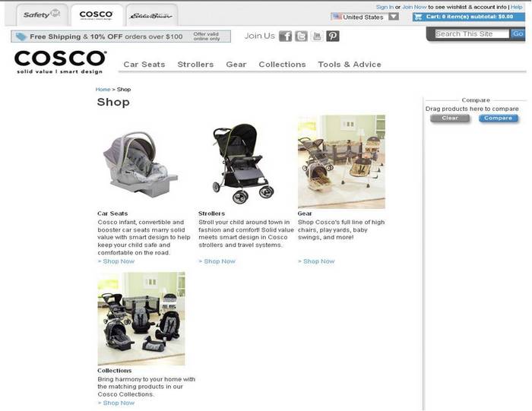Open the Car Seats navigation menu
This screenshot has height=411, width=532.
click(x=144, y=65)
